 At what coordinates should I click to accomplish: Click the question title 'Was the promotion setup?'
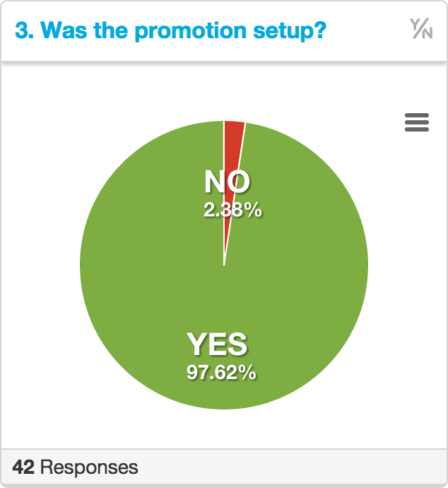coord(184,30)
